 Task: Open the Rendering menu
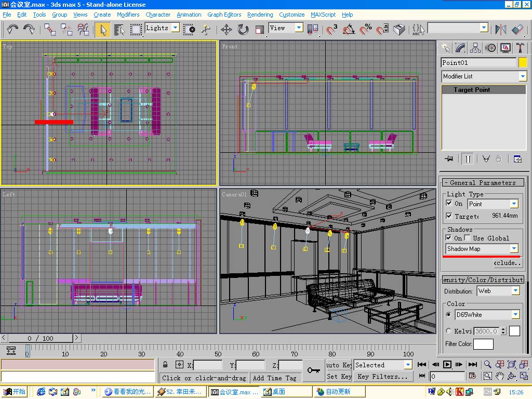coord(260,15)
